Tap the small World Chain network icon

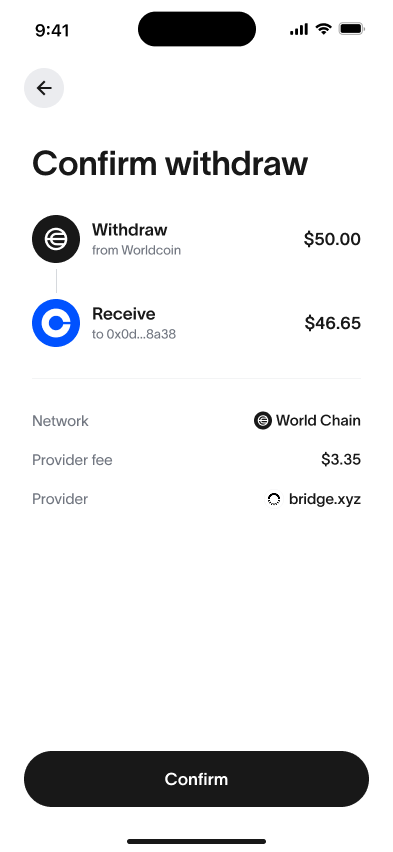pyautogui.click(x=263, y=421)
